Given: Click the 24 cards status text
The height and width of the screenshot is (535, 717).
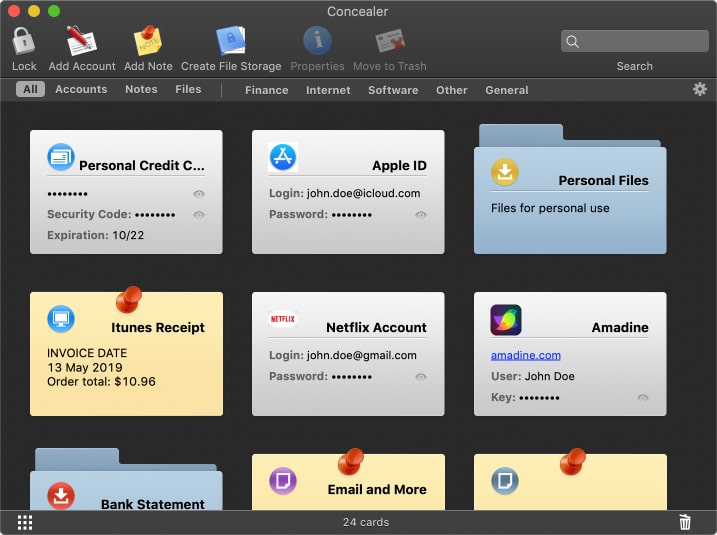Looking at the screenshot, I should 366,522.
